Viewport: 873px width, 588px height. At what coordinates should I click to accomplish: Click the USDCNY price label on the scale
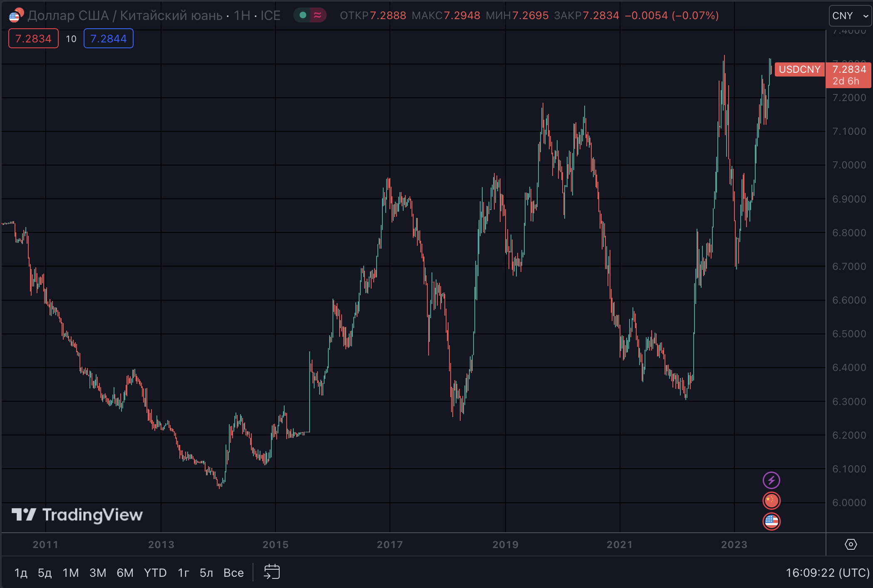799,69
